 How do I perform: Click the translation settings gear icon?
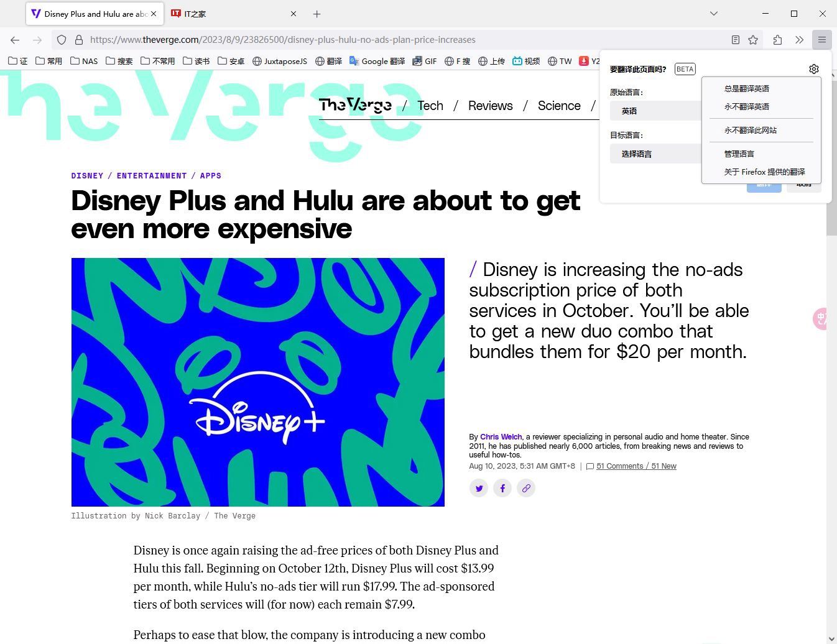coord(813,69)
